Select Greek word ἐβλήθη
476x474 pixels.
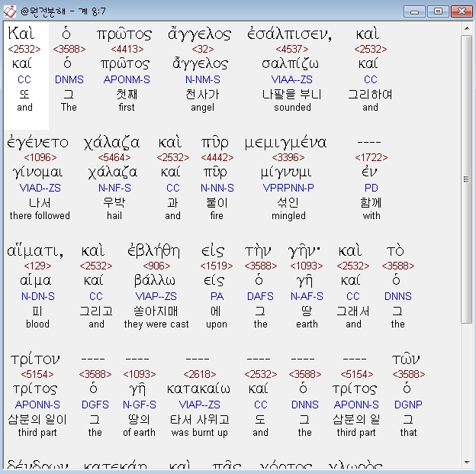pos(153,251)
